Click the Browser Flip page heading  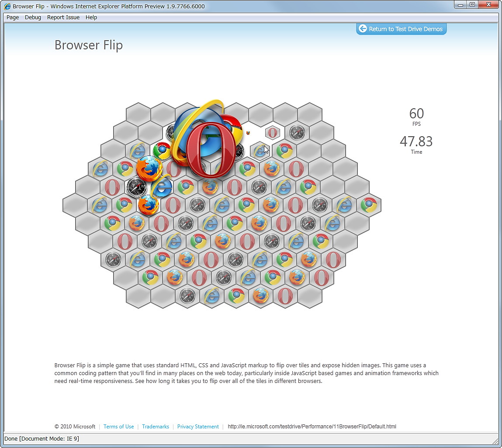pyautogui.click(x=89, y=45)
